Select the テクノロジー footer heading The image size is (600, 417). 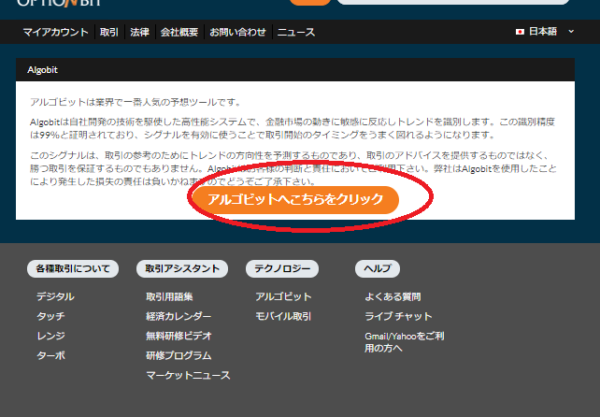(282, 269)
